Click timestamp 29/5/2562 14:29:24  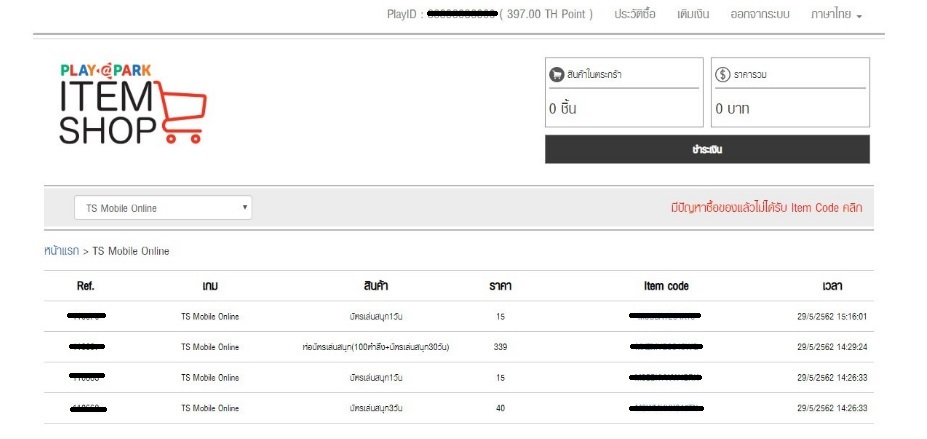click(832, 347)
